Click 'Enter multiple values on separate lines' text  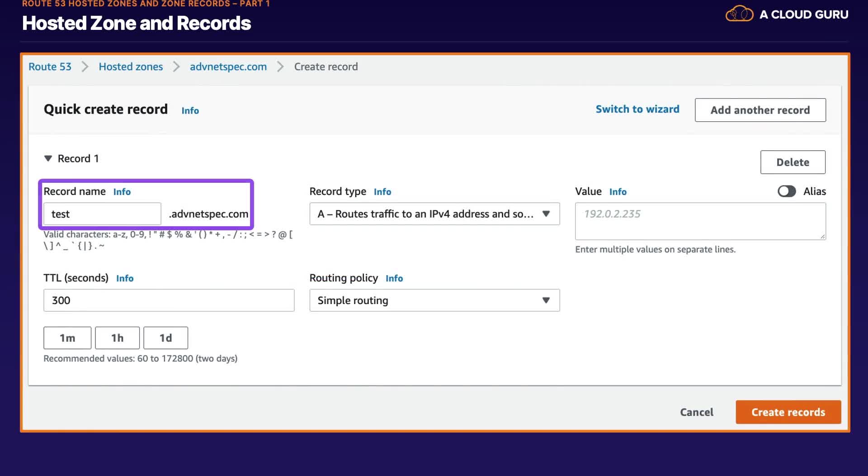click(x=656, y=249)
